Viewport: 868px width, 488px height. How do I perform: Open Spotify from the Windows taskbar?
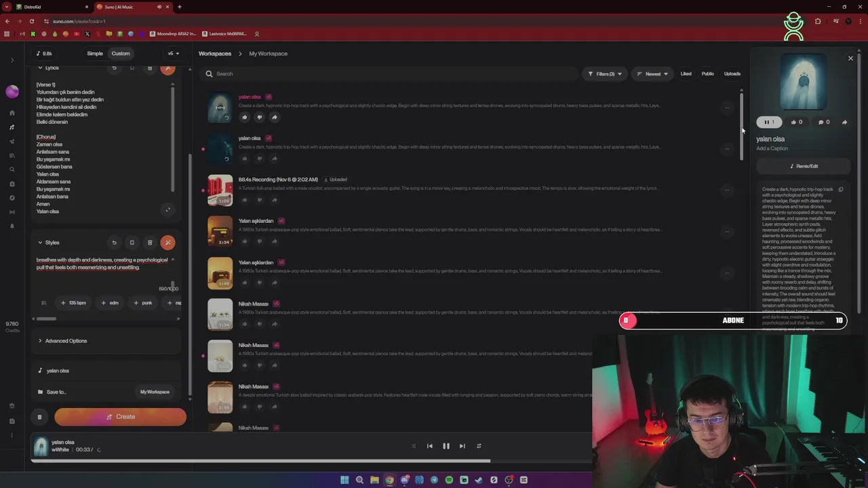pyautogui.click(x=449, y=480)
